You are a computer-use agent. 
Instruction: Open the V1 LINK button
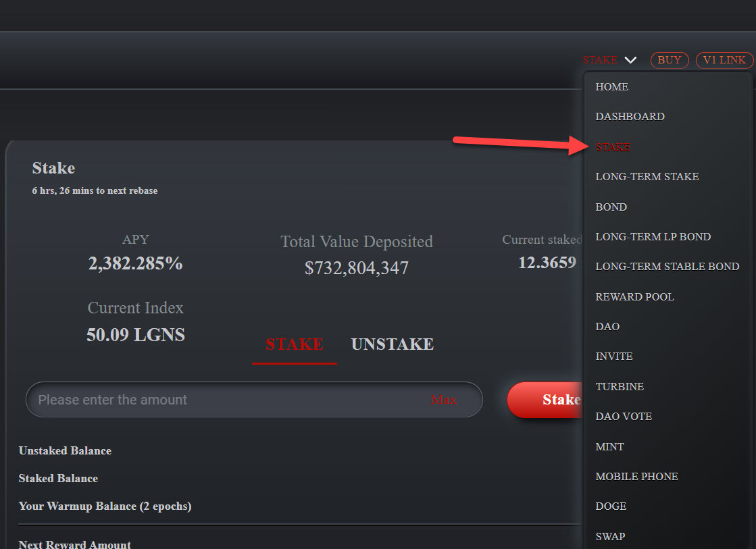724,60
